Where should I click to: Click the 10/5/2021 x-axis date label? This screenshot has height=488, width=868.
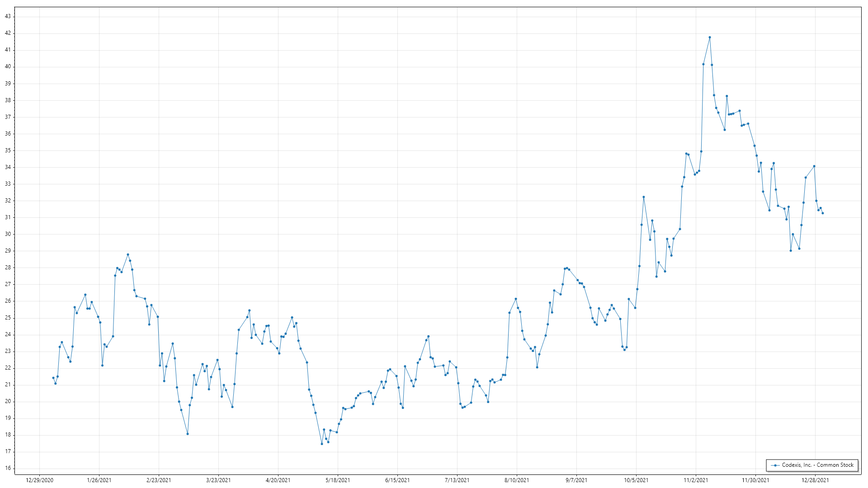636,480
